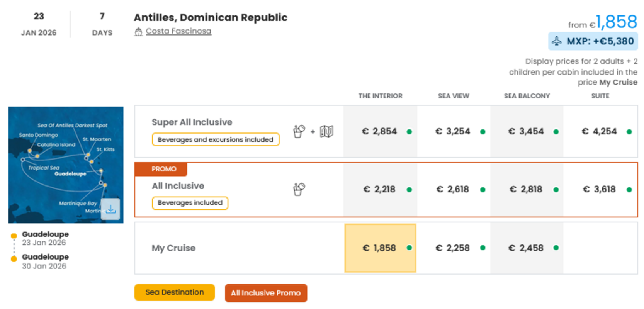Click the ship icon beside Costa Fascinosa

[x=138, y=32]
